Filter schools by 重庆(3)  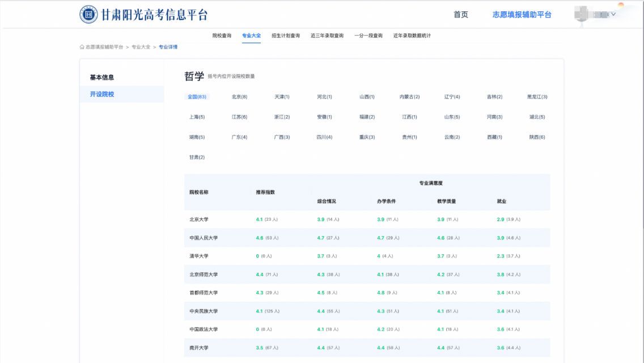[x=367, y=137]
